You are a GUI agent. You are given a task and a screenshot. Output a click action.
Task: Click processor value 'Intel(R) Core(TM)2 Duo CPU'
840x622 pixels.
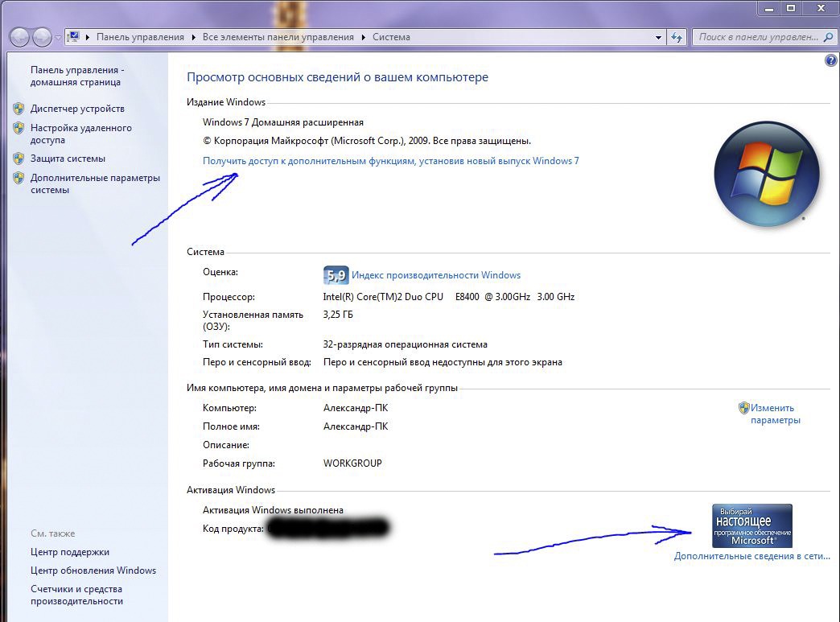[x=383, y=297]
